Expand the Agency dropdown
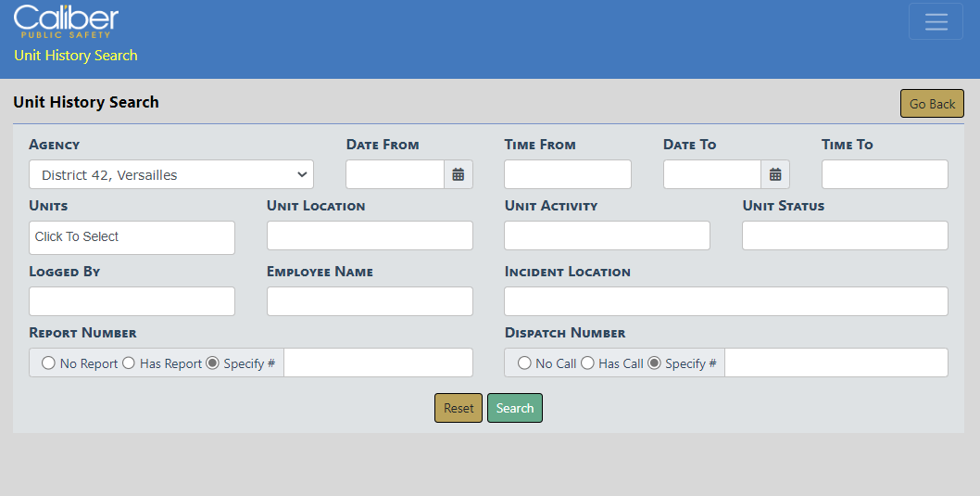 click(171, 174)
